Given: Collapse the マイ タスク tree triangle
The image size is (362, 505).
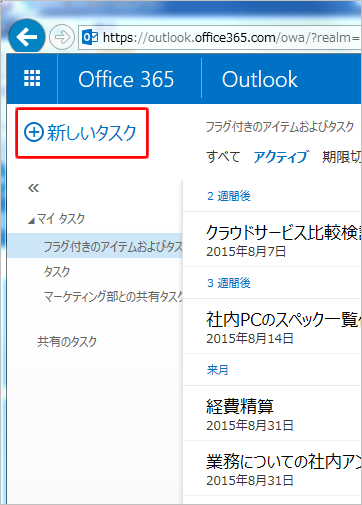Looking at the screenshot, I should point(31,221).
